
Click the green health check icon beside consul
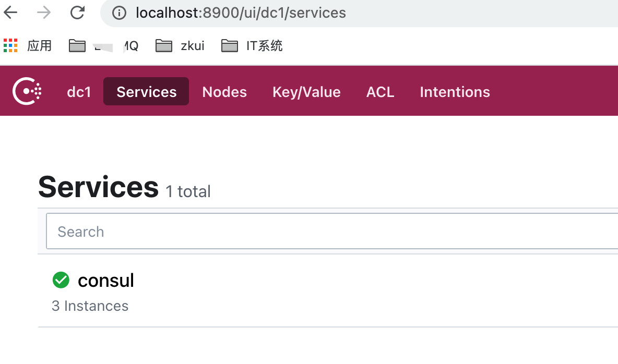[x=61, y=280]
